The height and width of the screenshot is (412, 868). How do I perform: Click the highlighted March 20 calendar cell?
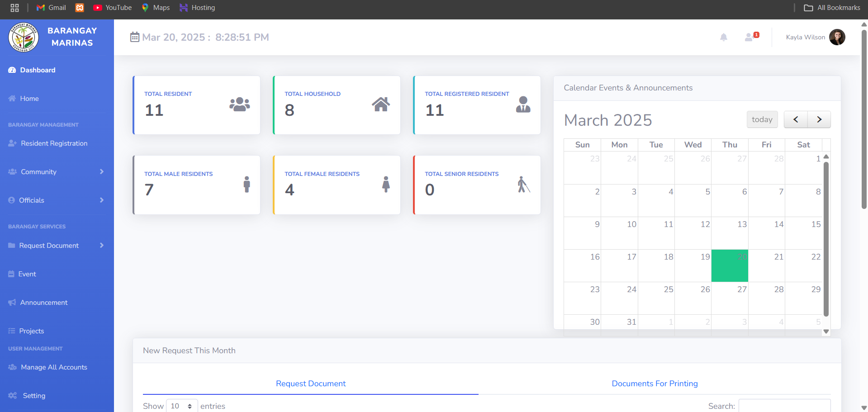click(x=729, y=266)
